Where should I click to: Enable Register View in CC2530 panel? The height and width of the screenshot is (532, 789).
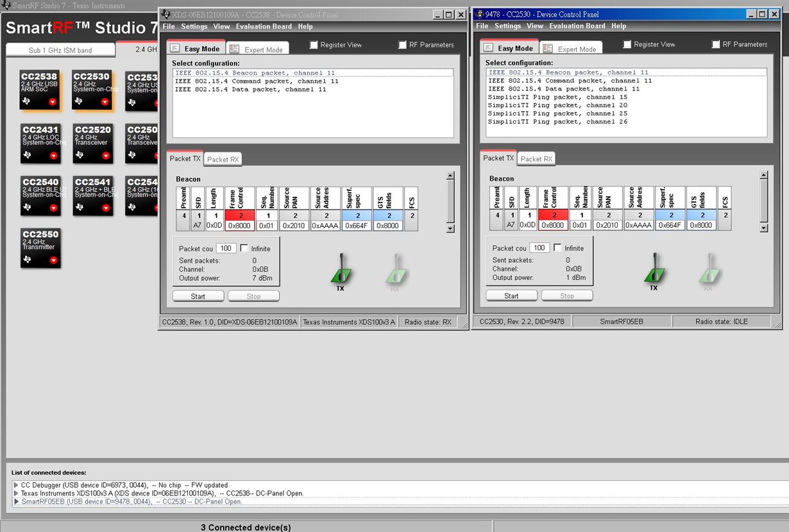coord(627,44)
